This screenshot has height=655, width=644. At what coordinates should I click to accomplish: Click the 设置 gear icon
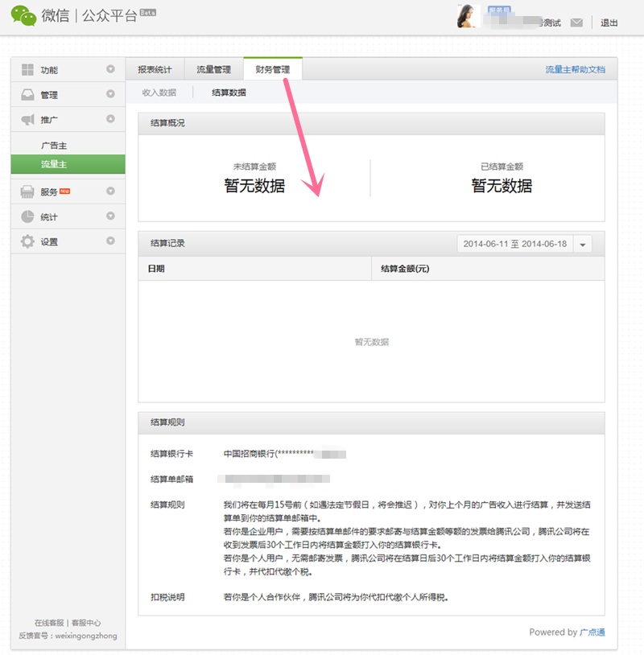click(x=27, y=241)
